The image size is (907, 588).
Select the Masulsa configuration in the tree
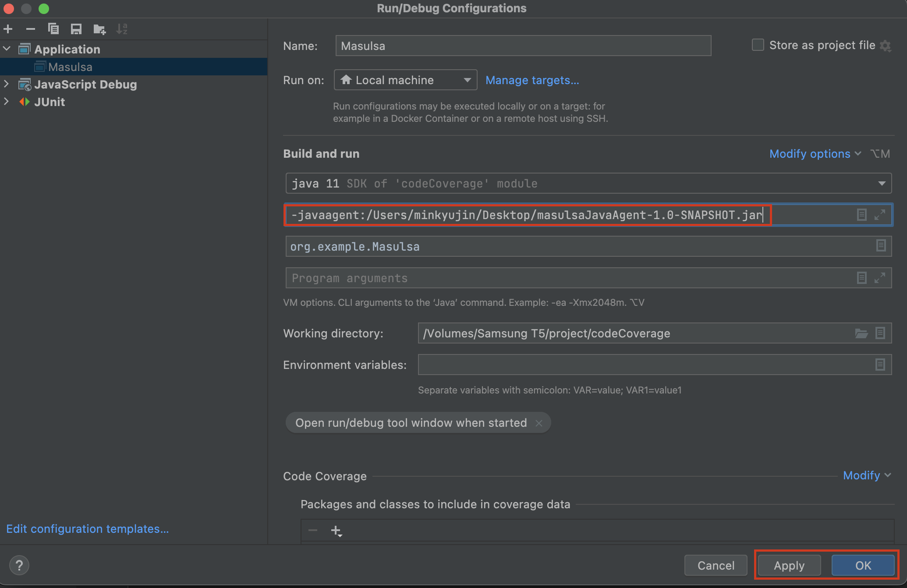pos(70,67)
